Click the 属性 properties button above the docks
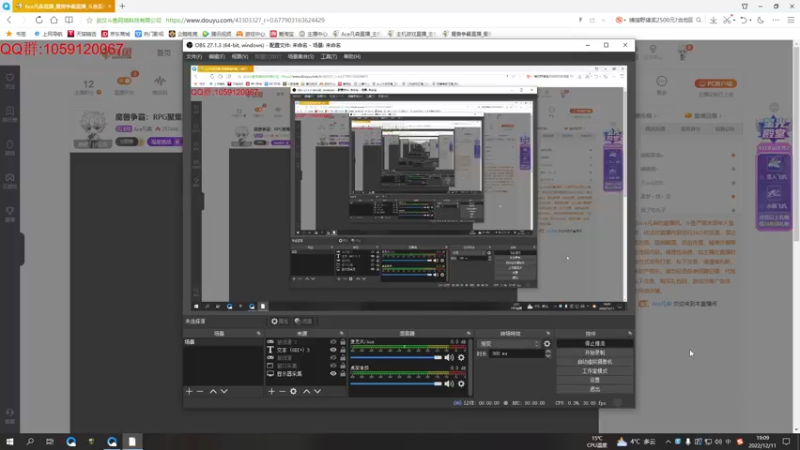Image resolution: width=800 pixels, height=450 pixels. click(x=280, y=321)
